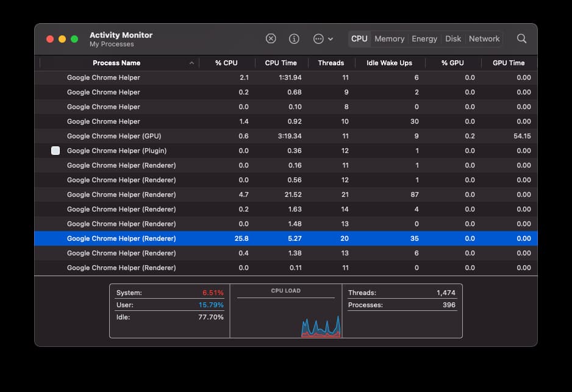Click the stop process (X) icon
572x392 pixels.
(x=271, y=38)
